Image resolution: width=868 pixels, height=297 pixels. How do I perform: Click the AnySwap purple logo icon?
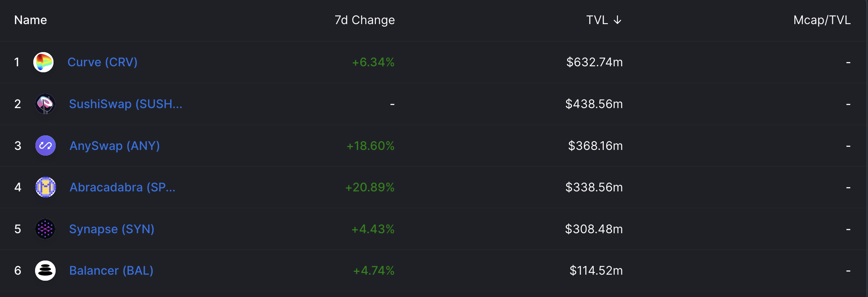click(45, 146)
